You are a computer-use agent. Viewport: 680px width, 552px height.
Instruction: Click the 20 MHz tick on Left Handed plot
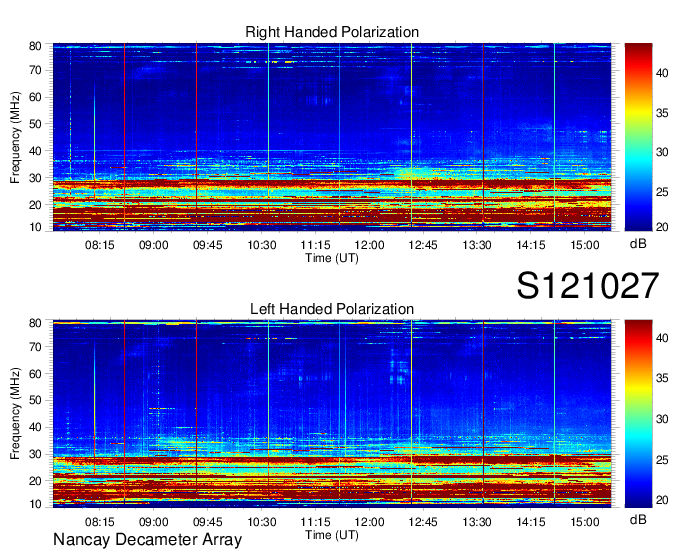[35, 481]
